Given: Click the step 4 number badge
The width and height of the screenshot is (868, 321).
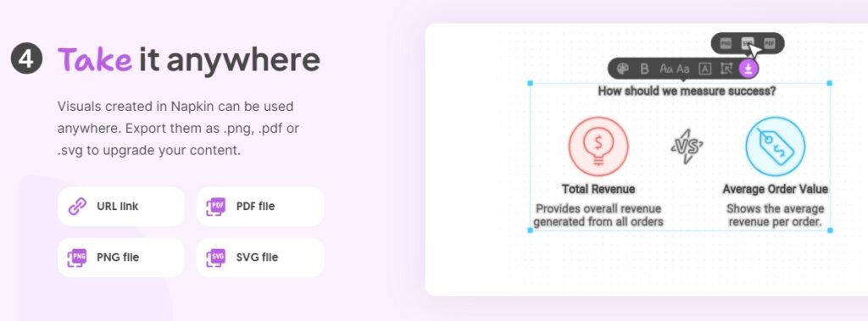Looking at the screenshot, I should [26, 58].
